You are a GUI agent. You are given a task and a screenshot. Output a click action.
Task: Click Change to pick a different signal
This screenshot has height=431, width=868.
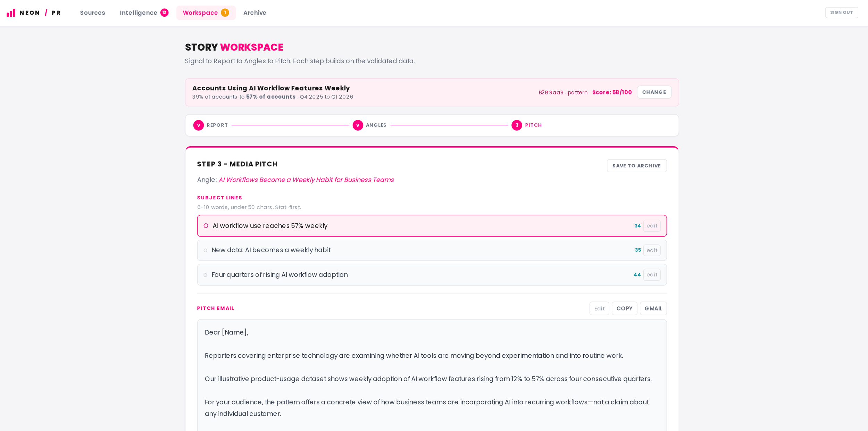(654, 92)
